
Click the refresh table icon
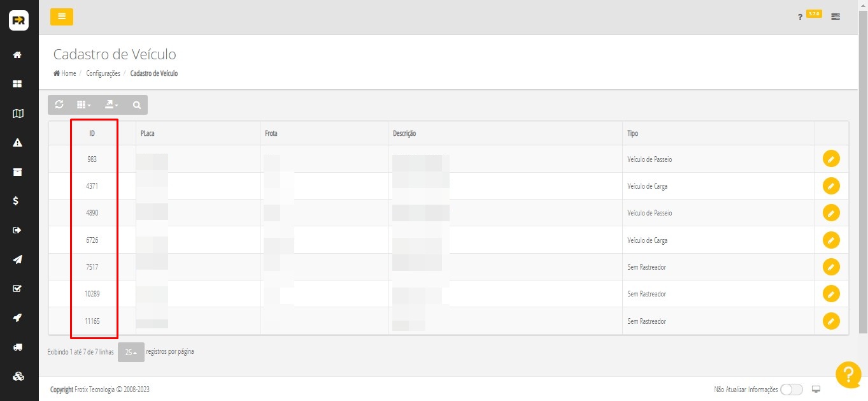pyautogui.click(x=59, y=105)
